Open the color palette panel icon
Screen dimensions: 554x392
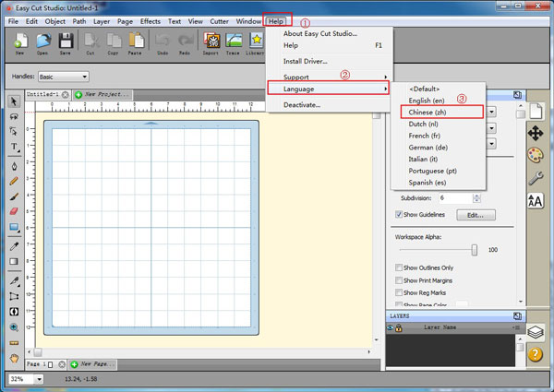click(536, 155)
